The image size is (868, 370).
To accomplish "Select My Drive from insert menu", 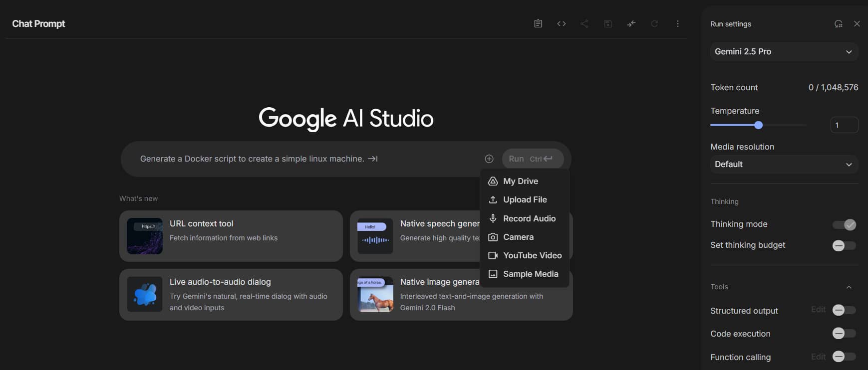I will tap(525, 181).
